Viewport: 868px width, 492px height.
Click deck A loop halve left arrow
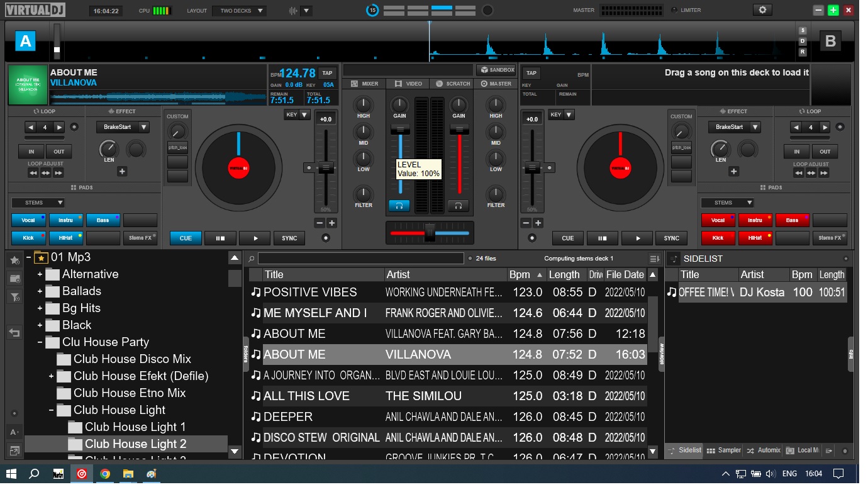[x=31, y=127]
